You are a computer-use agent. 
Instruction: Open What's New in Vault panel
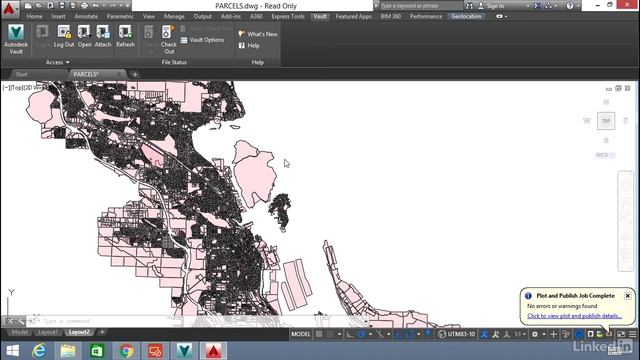(258, 34)
